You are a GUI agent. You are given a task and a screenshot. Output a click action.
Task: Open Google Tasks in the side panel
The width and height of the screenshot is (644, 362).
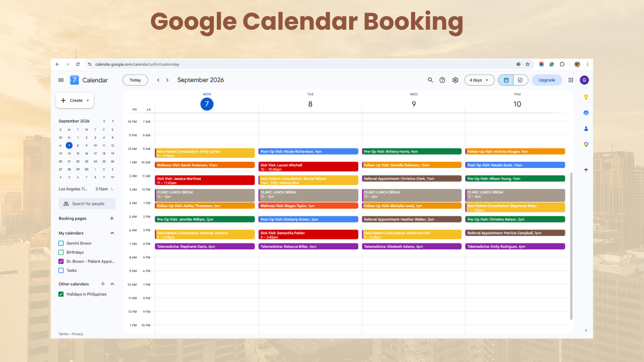click(586, 113)
